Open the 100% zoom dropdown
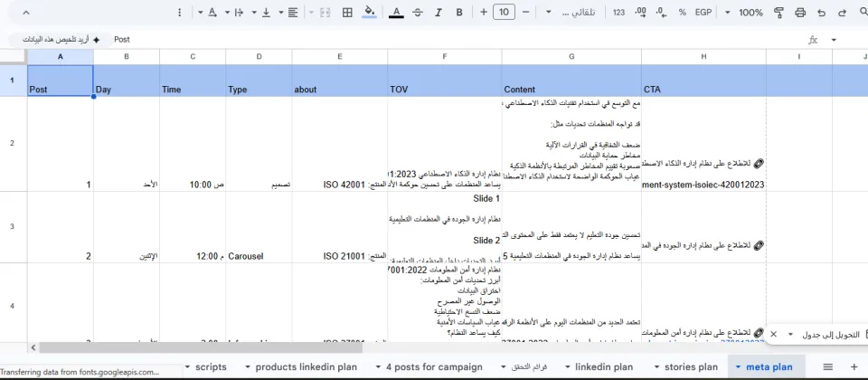Viewport: 868px width, 380px height. click(744, 12)
